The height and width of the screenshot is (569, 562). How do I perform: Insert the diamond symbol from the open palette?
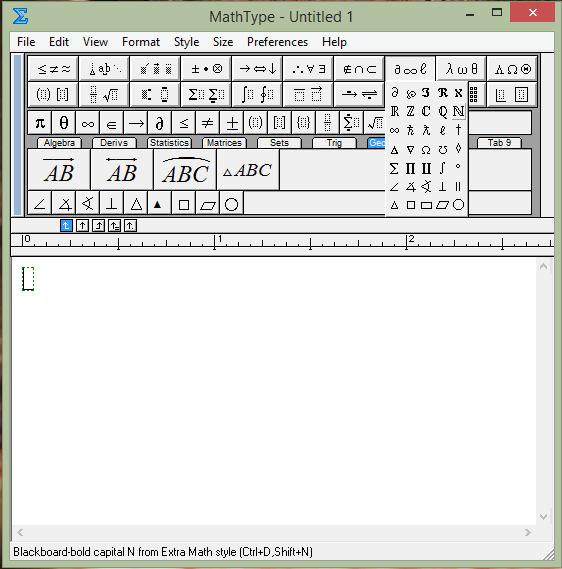pos(458,148)
